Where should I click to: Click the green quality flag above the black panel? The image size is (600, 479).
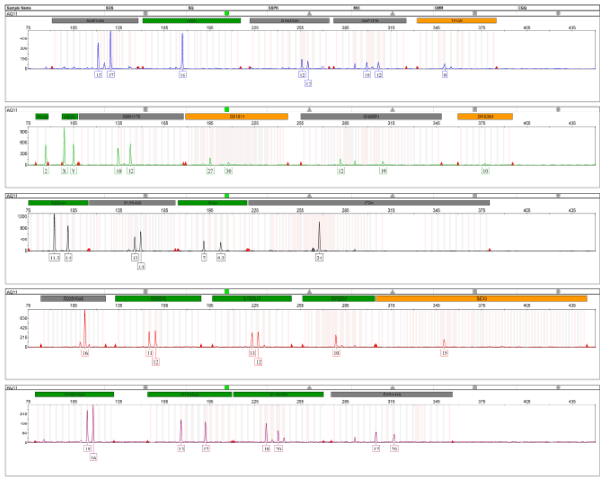coord(227,196)
